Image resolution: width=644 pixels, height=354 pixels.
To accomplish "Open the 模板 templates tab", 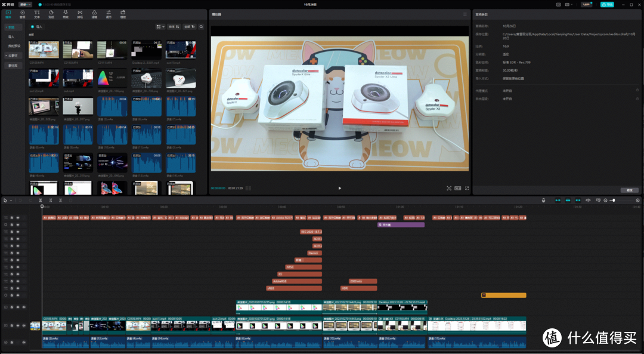I will (x=123, y=14).
